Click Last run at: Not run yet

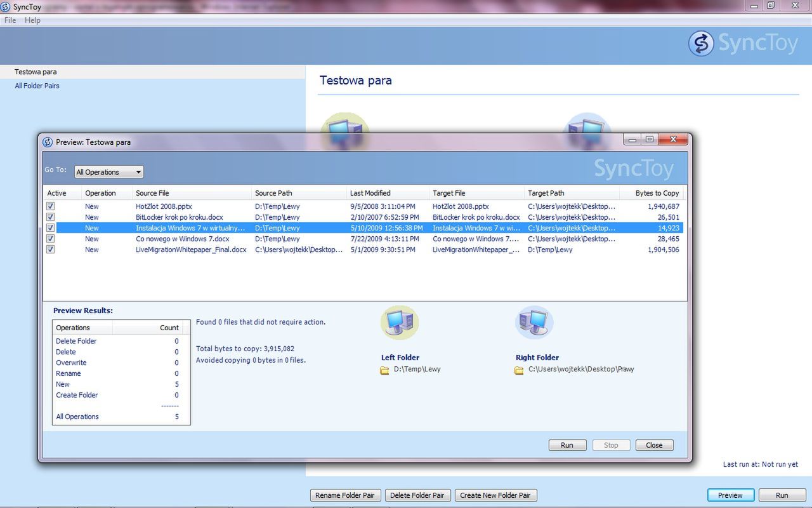[761, 464]
